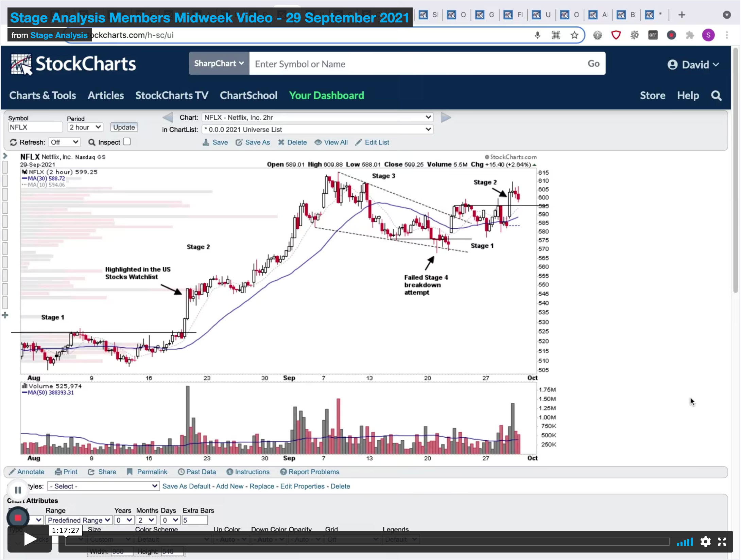Delete the saved chart
Viewport: 741px width, 560px height.
point(292,142)
